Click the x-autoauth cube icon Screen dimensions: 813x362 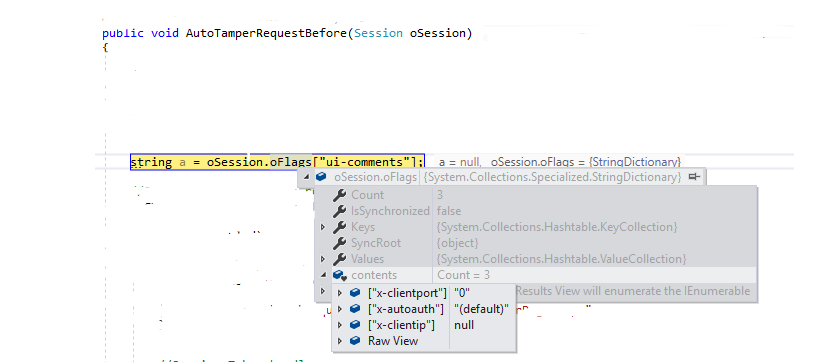click(355, 309)
